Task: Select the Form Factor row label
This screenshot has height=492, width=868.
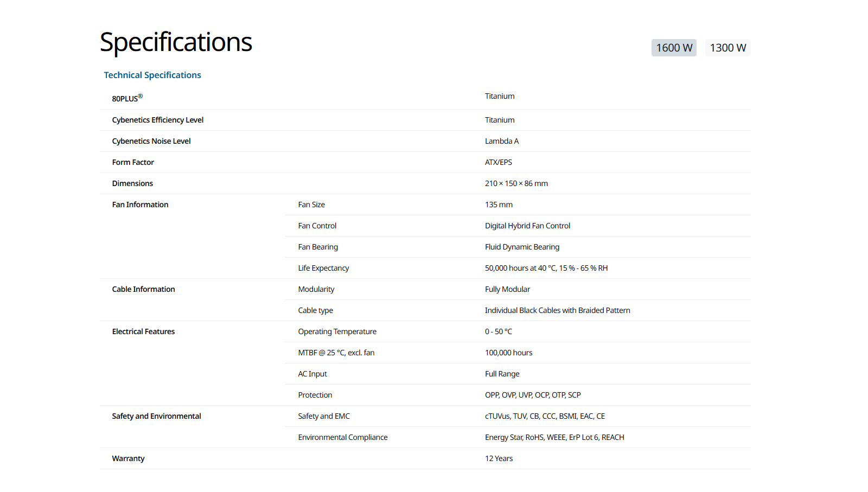Action: (x=133, y=162)
